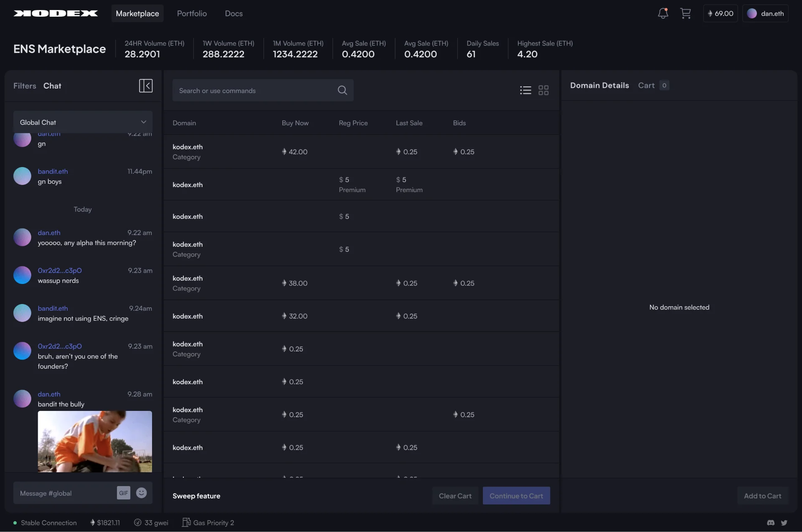Click the KODEX logo
Image resolution: width=802 pixels, height=532 pixels.
coord(56,13)
